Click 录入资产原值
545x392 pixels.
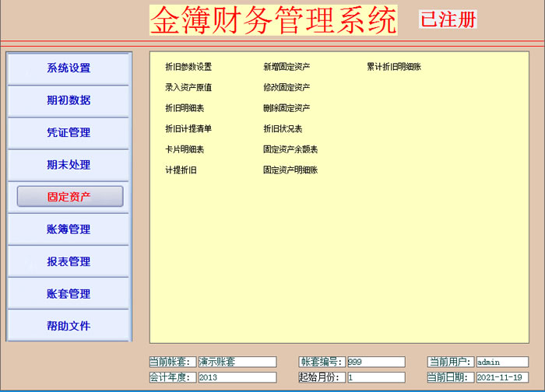(x=188, y=87)
